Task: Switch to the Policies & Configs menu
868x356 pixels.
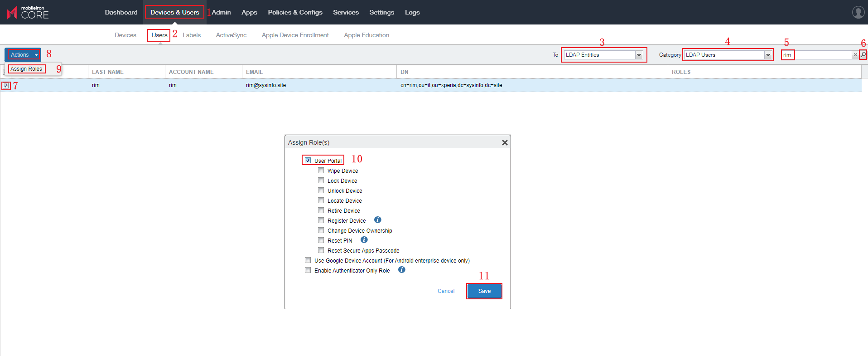Action: (295, 12)
